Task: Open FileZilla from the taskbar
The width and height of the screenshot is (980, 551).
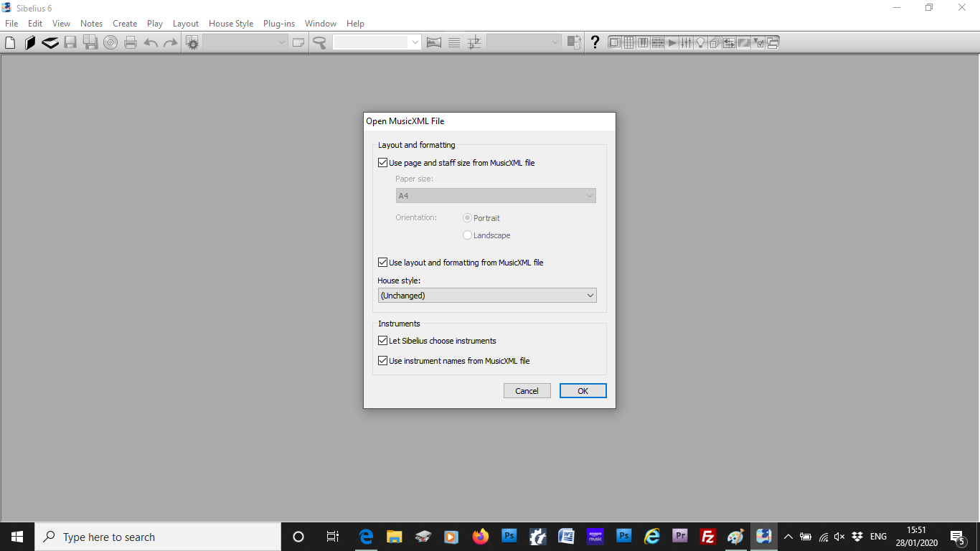Action: click(x=708, y=537)
